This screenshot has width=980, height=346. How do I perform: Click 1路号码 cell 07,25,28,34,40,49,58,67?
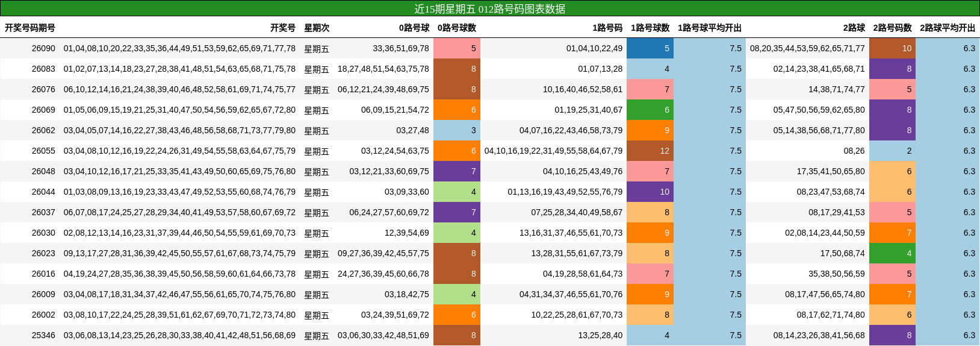[x=577, y=212]
